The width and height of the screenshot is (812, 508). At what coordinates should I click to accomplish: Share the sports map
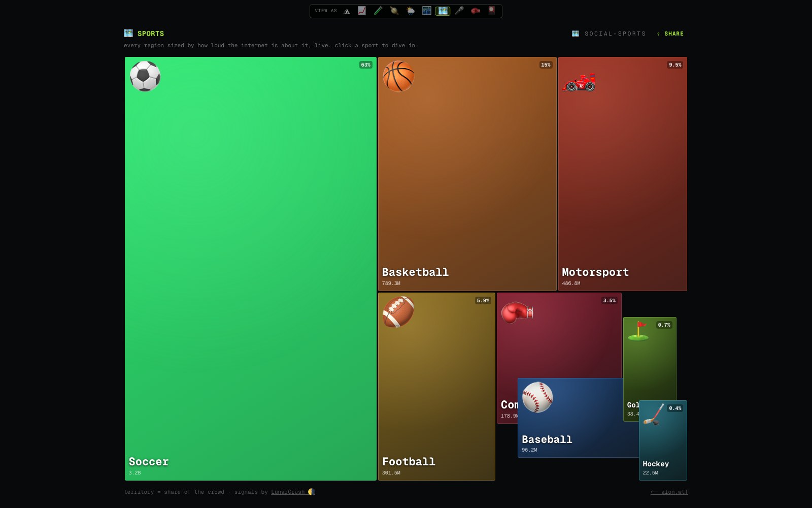point(670,34)
